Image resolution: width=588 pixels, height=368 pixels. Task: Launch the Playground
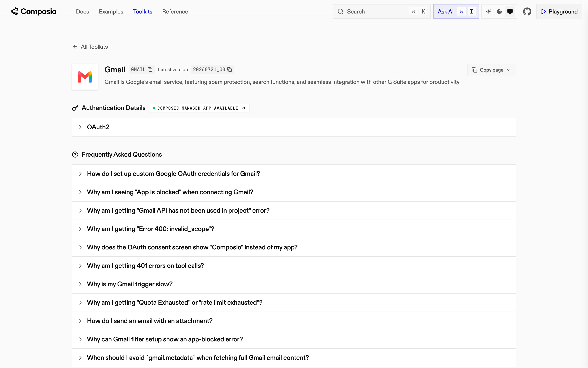pos(559,11)
